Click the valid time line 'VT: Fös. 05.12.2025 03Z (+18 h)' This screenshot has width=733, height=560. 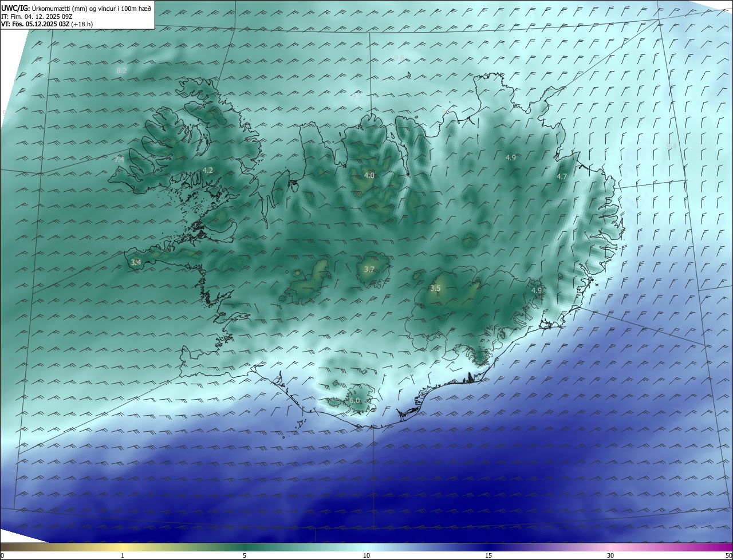pyautogui.click(x=47, y=24)
